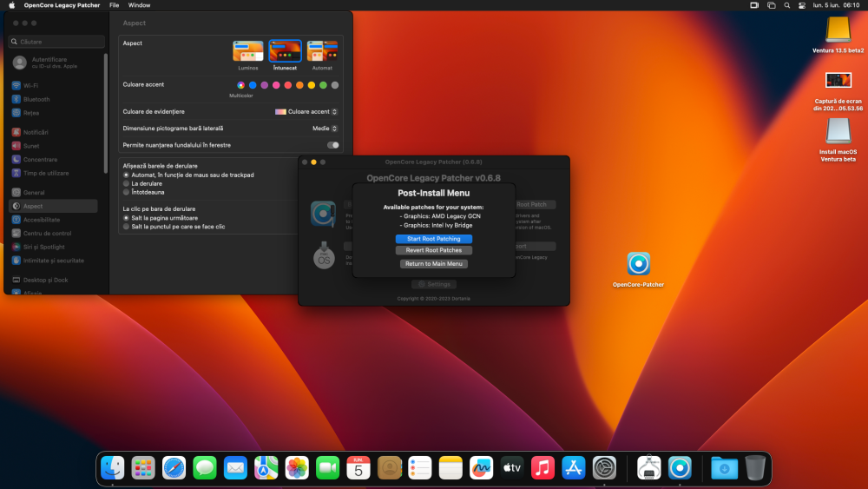Image resolution: width=868 pixels, height=489 pixels.
Task: Open the Downloads folder in the dock
Action: [x=724, y=468]
